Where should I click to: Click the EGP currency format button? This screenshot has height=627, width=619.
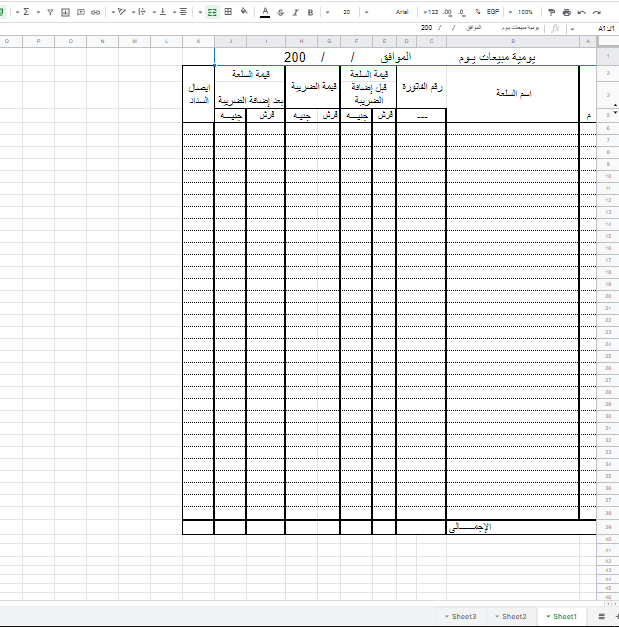click(x=495, y=12)
